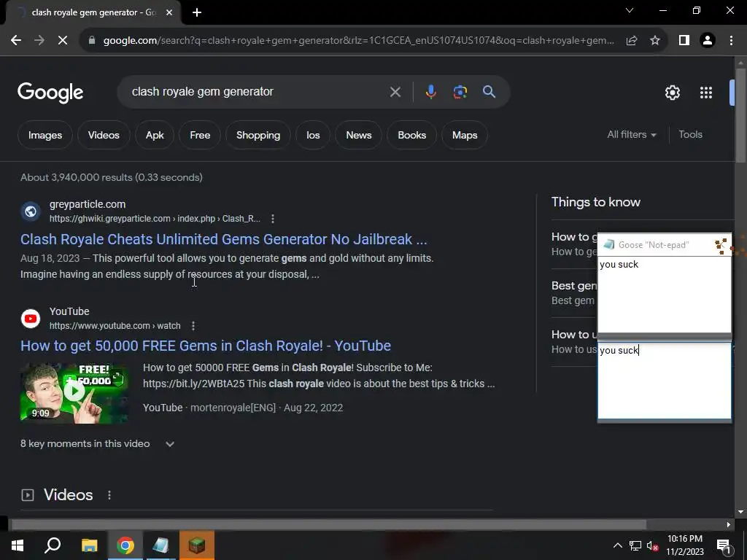This screenshot has height=560, width=747.
Task: Filter results by News
Action: (x=359, y=135)
